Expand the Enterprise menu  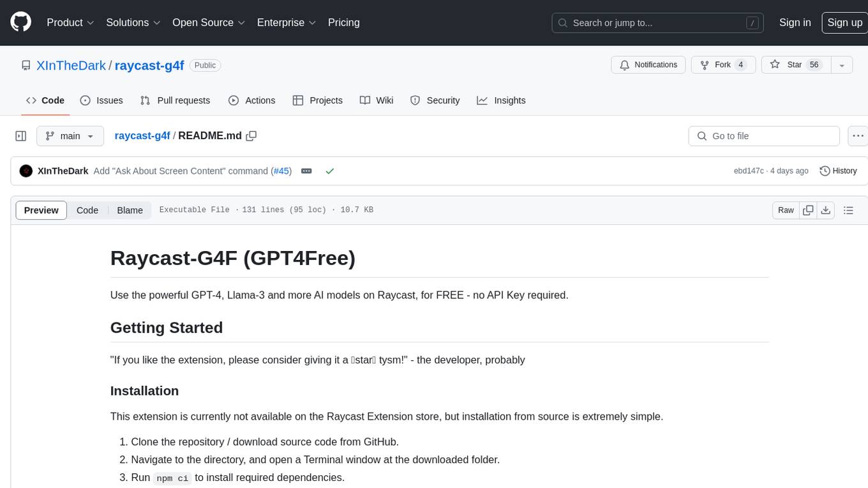tap(287, 22)
